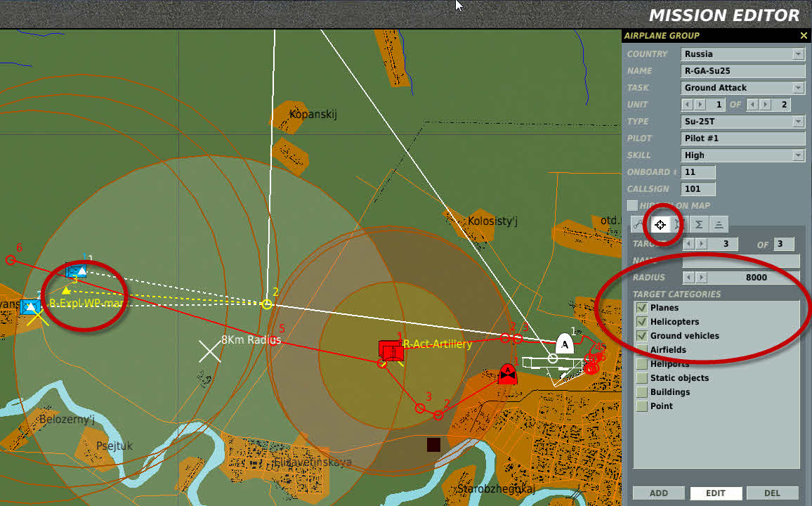Screen dimensions: 812x506
Task: Click the Pilot name field
Action: click(x=742, y=138)
